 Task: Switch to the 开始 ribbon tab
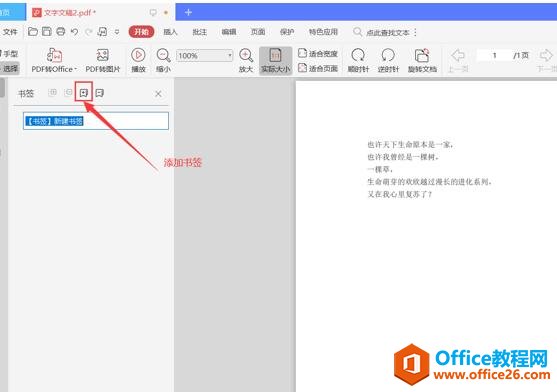[141, 32]
